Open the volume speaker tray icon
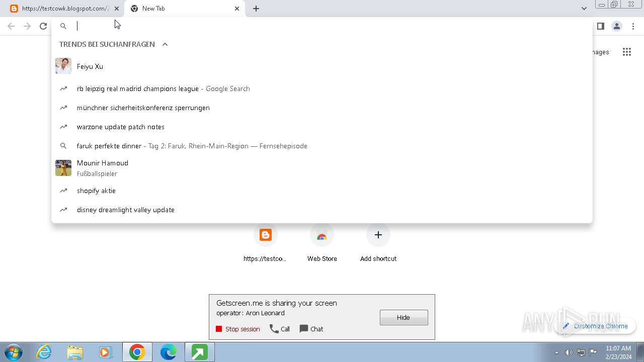This screenshot has height=362, width=644. click(569, 352)
